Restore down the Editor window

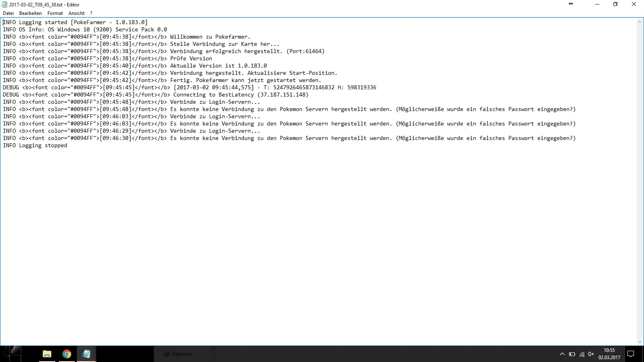(615, 4)
